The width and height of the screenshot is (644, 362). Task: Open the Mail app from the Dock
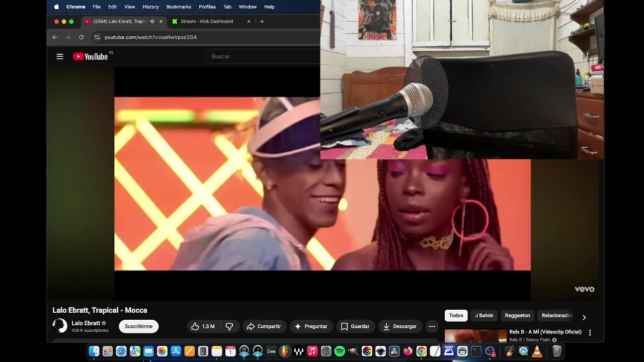coord(148,351)
